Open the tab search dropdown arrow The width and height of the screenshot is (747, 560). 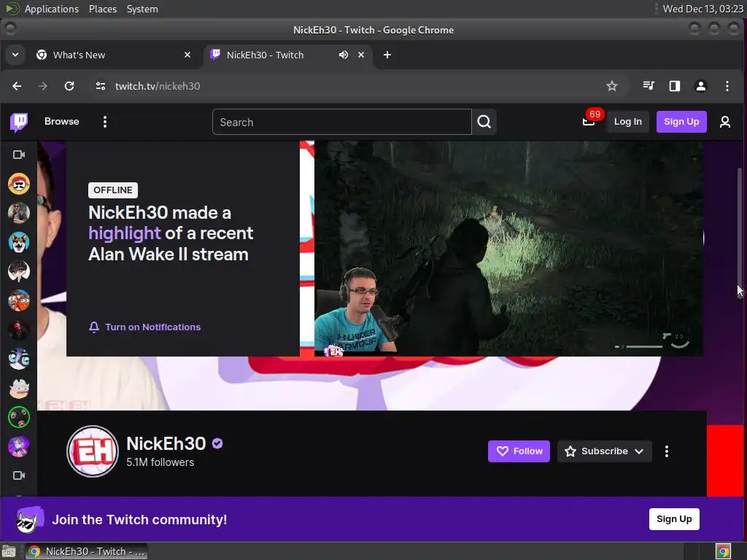point(15,55)
